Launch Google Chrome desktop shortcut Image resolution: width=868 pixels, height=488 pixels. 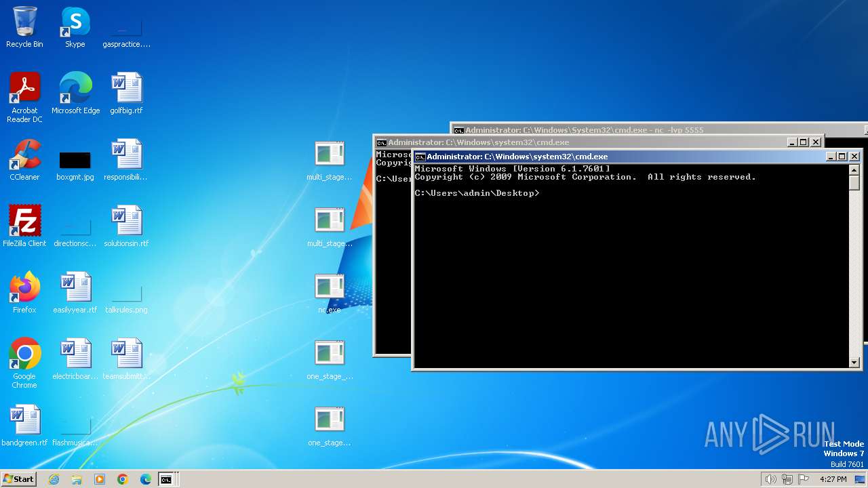(x=24, y=363)
